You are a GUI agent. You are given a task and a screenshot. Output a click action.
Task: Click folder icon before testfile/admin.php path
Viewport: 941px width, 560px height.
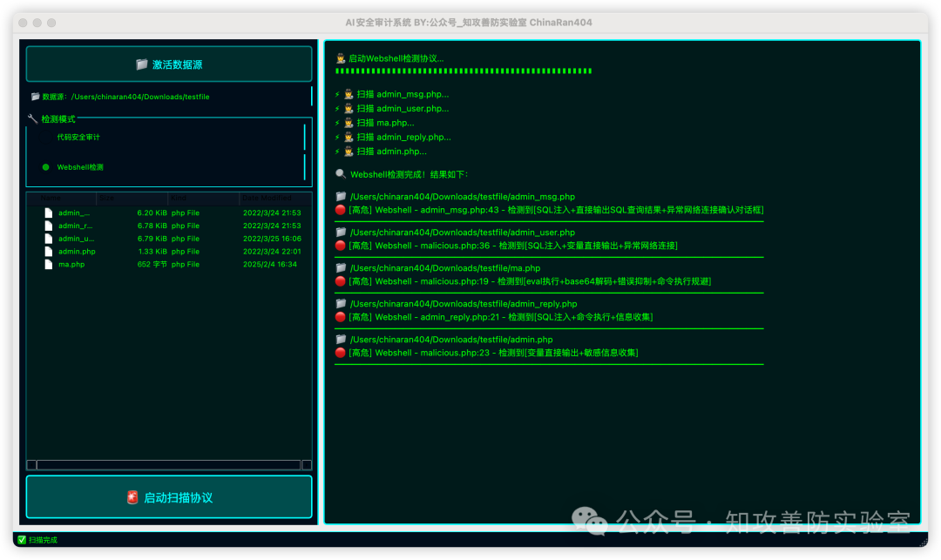tap(341, 339)
